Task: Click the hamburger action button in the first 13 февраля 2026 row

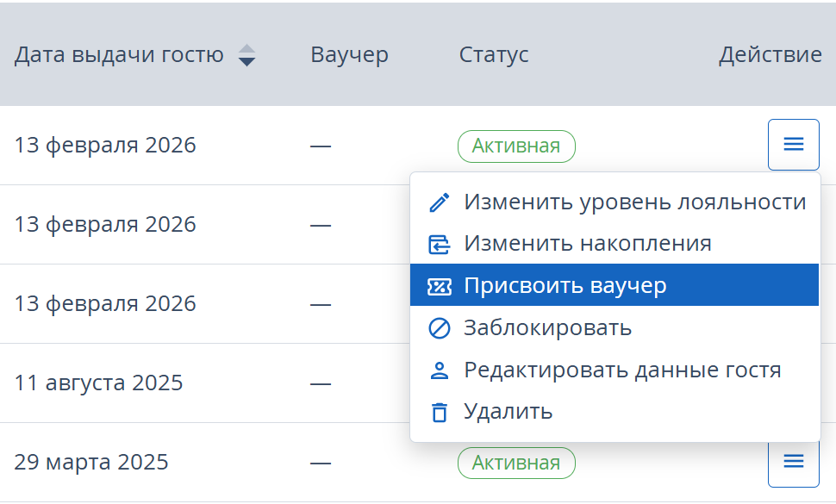Action: click(794, 145)
